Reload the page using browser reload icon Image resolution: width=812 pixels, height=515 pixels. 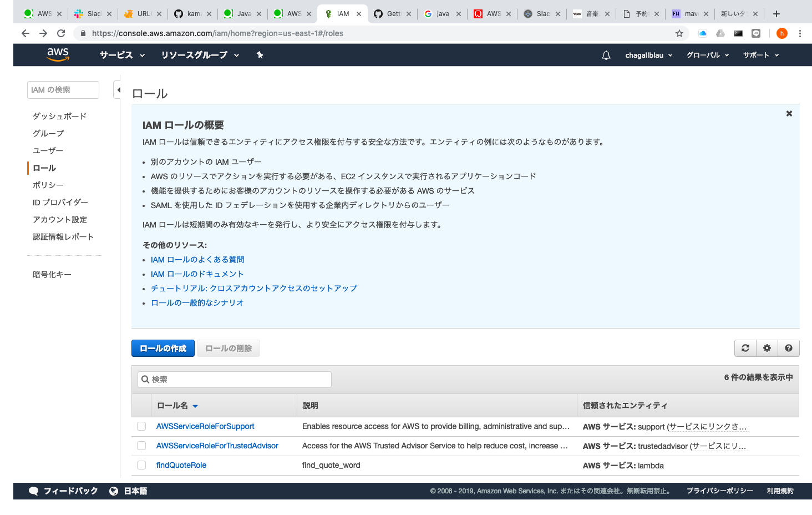(x=61, y=33)
